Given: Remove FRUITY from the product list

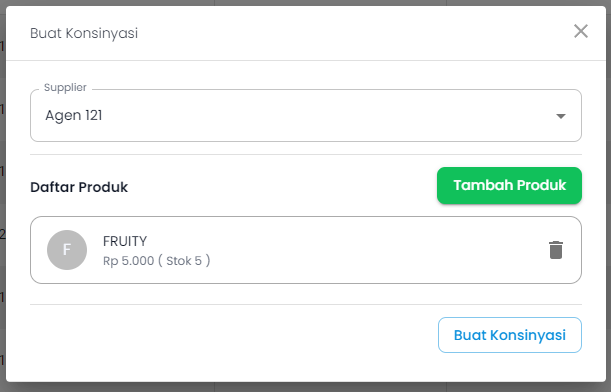Looking at the screenshot, I should [556, 250].
